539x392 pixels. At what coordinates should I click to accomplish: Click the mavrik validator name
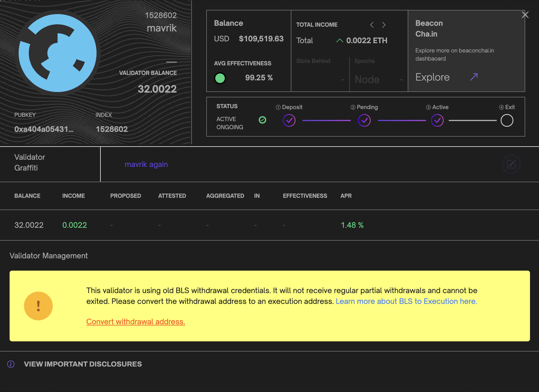pos(162,28)
